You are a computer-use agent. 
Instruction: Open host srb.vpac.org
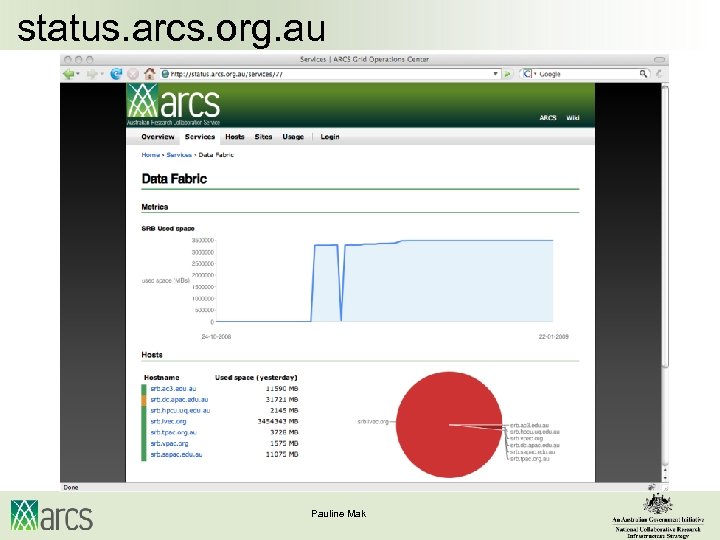pyautogui.click(x=169, y=444)
